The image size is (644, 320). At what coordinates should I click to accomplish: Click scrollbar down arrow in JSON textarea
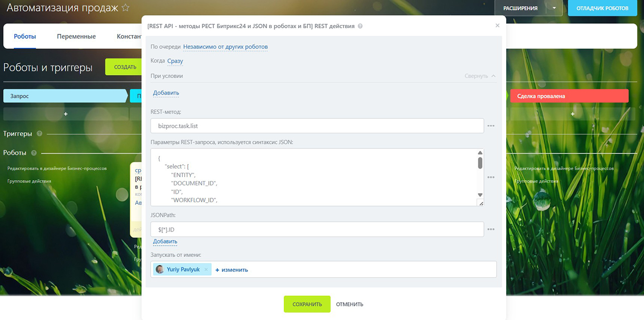[x=480, y=195]
